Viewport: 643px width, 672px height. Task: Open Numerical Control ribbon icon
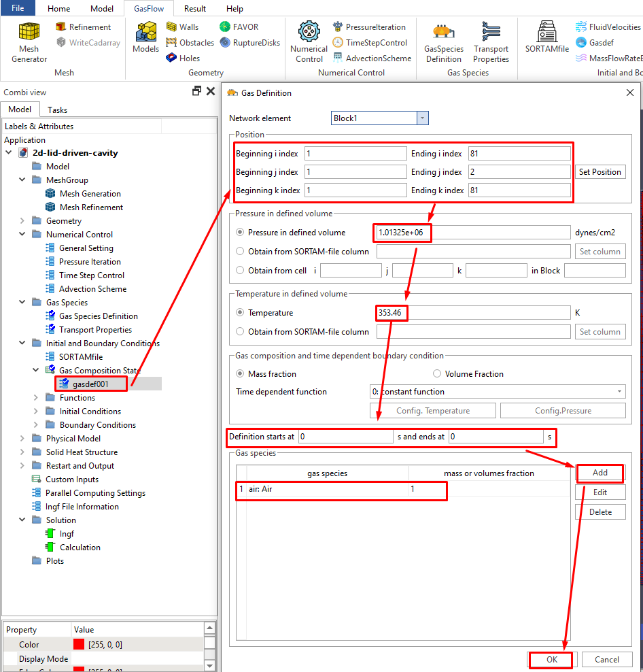pos(309,41)
